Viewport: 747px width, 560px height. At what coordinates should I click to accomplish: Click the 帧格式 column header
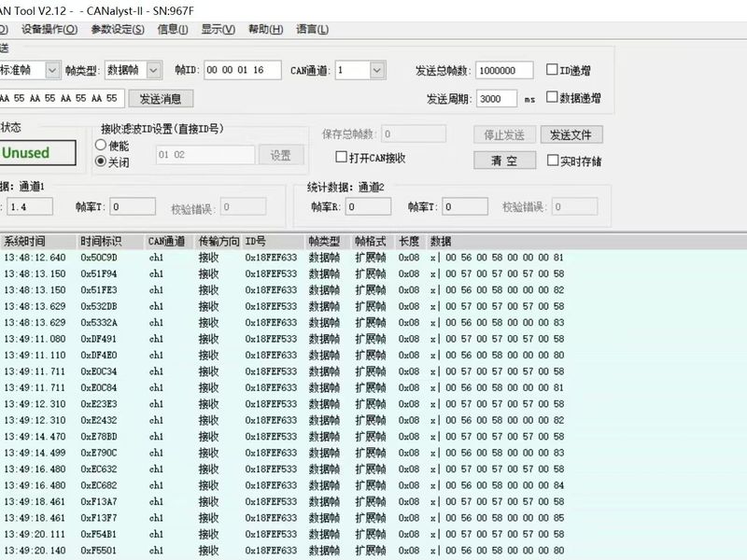[373, 242]
